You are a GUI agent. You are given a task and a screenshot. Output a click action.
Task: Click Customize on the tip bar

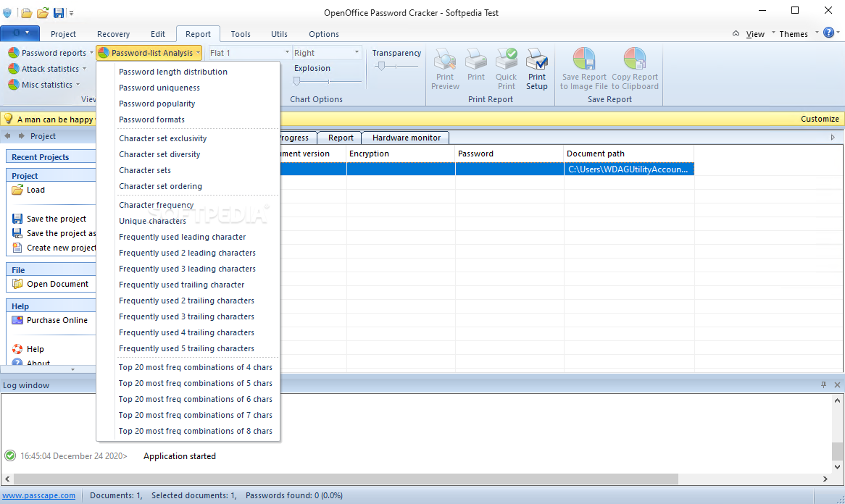click(820, 119)
